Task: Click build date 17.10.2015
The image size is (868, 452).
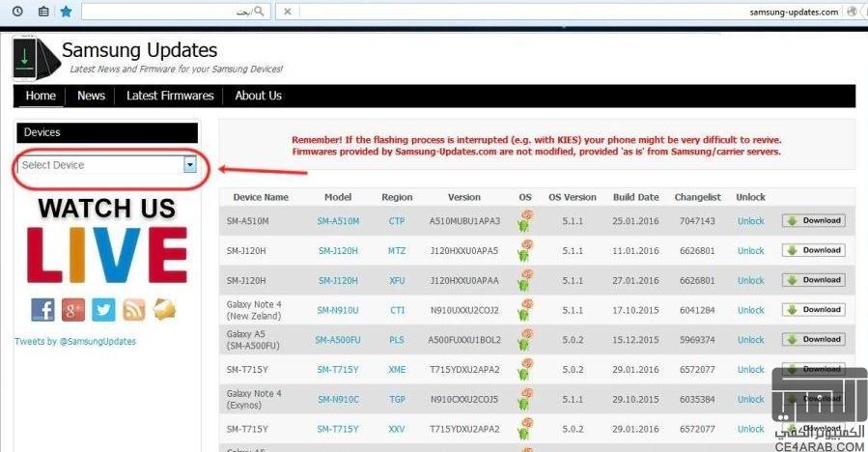Action: click(635, 311)
